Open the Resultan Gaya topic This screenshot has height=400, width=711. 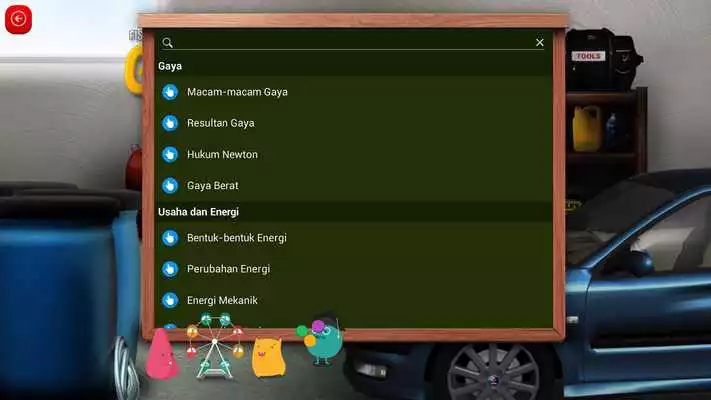click(x=221, y=123)
